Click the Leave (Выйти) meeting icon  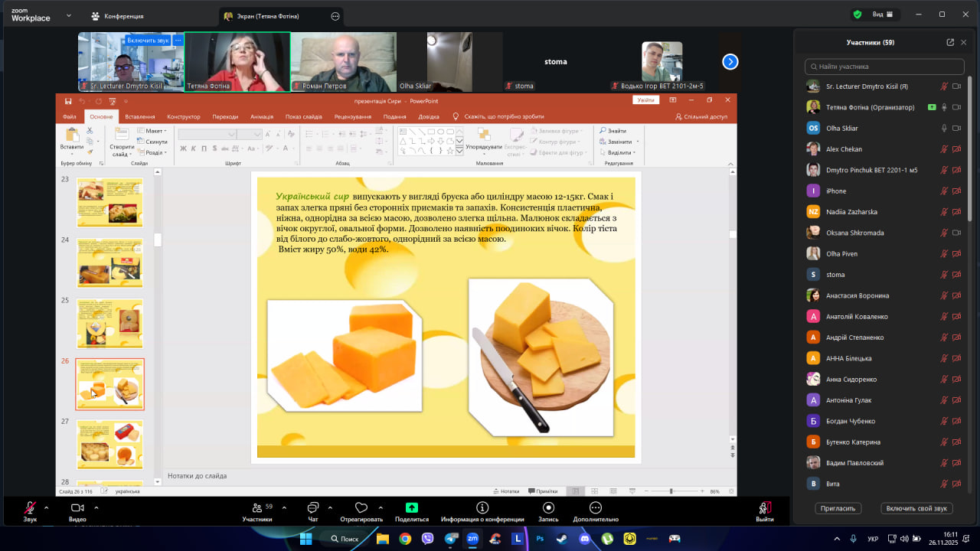(x=764, y=508)
